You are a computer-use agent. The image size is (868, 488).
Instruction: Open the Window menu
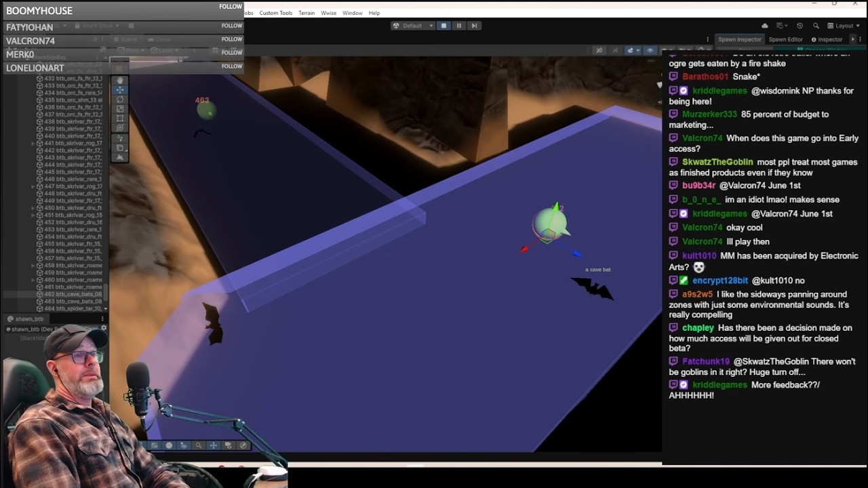(352, 13)
